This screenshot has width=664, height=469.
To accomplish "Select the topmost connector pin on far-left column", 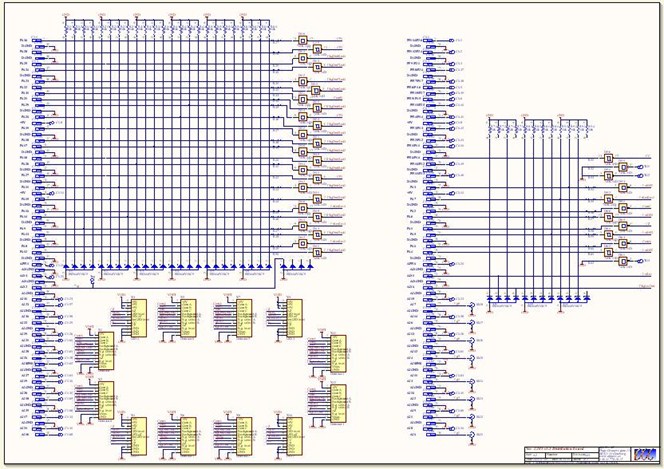I will coord(38,41).
